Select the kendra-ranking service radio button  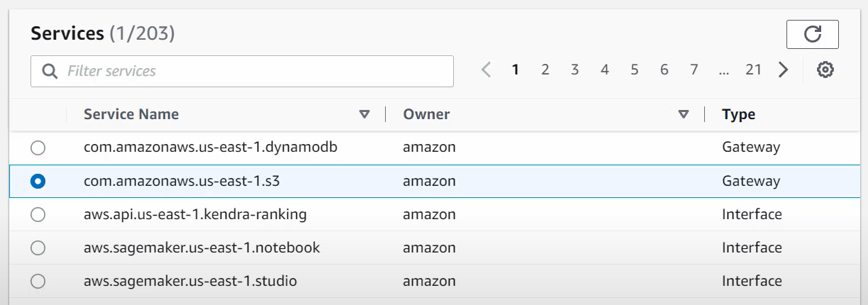(38, 214)
